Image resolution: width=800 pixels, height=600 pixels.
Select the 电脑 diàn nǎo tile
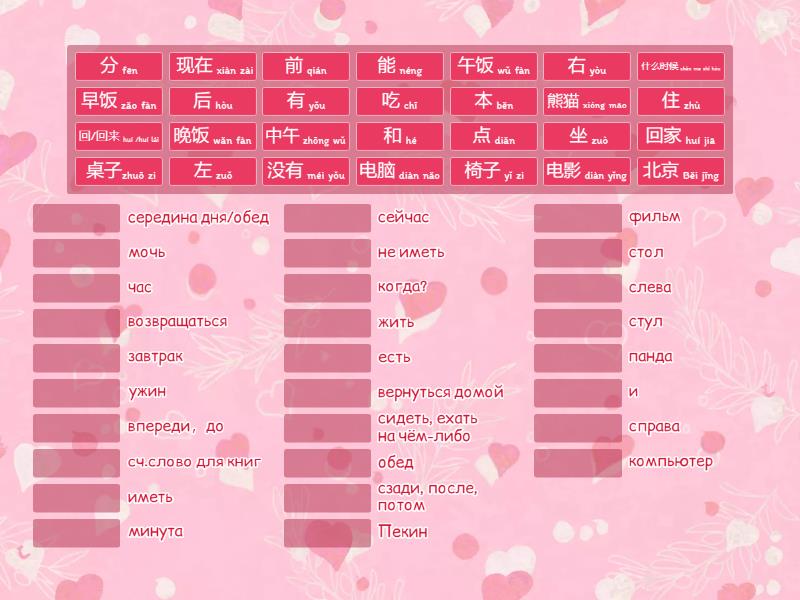tap(399, 171)
